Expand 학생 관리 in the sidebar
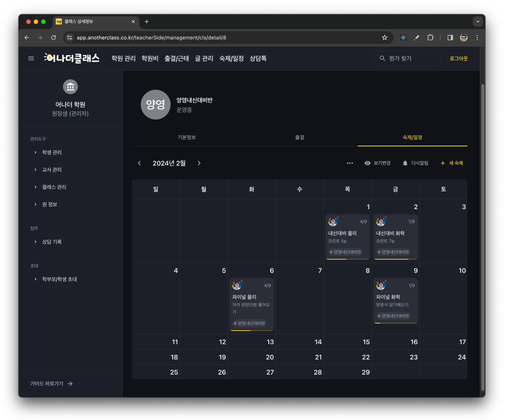513x420 pixels. [52, 152]
